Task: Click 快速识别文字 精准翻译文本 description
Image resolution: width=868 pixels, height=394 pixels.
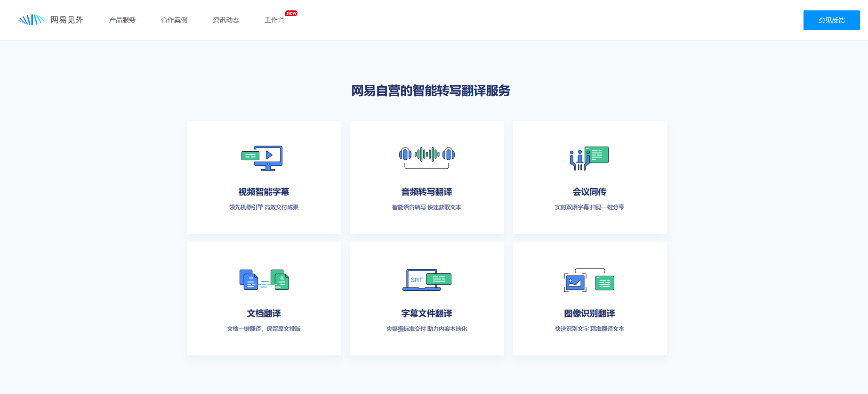Action: coord(589,329)
